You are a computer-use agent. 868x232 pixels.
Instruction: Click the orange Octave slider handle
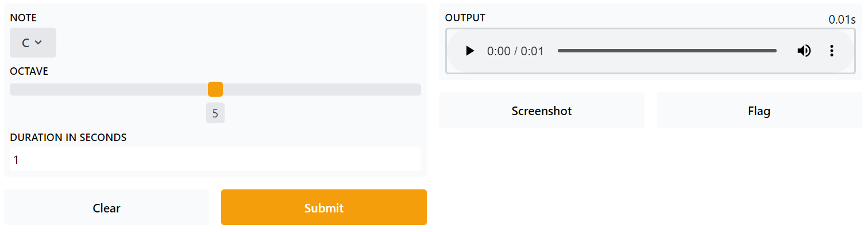click(x=215, y=89)
